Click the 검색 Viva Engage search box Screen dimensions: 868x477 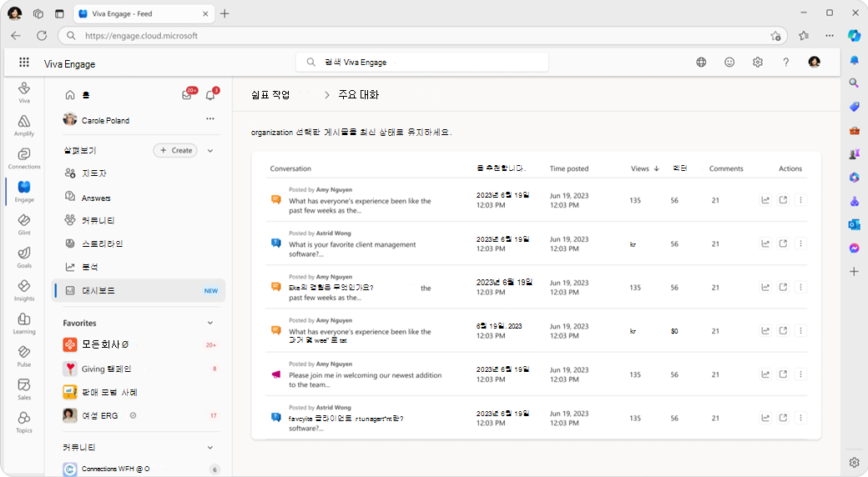point(422,62)
